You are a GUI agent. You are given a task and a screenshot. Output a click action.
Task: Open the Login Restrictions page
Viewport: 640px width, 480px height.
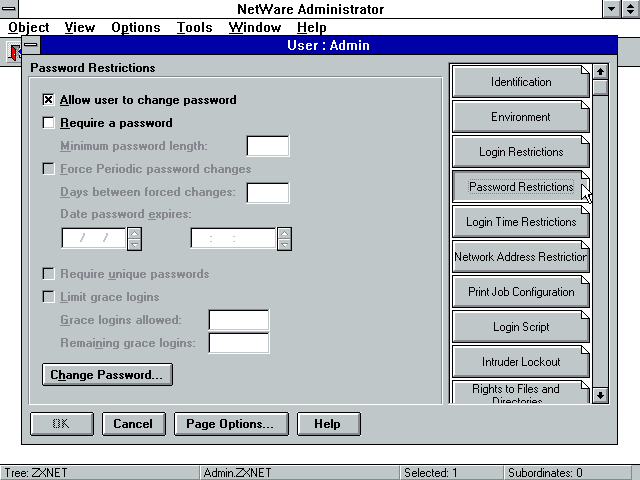(x=521, y=152)
